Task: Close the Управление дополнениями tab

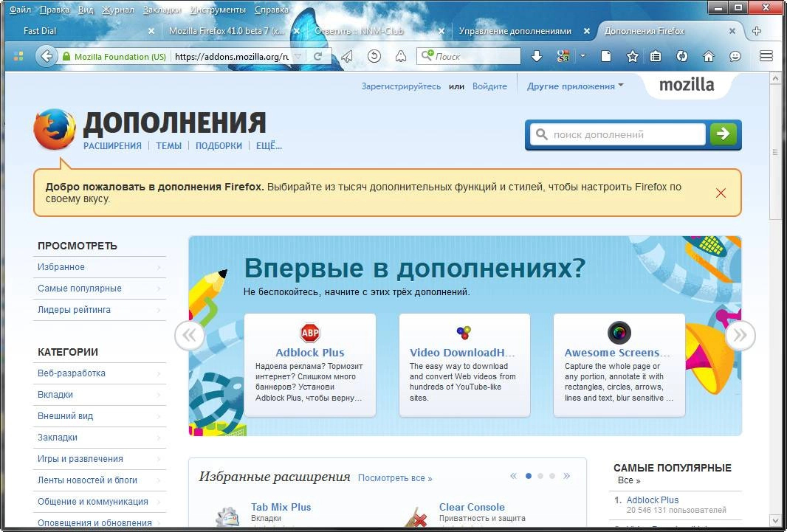Action: [x=587, y=31]
